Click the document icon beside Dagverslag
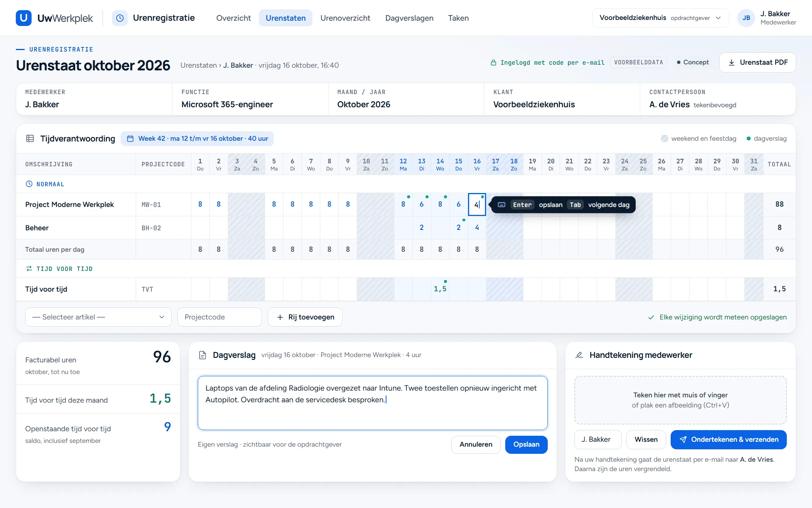Screen dimensions: 812x508 [x=203, y=355]
